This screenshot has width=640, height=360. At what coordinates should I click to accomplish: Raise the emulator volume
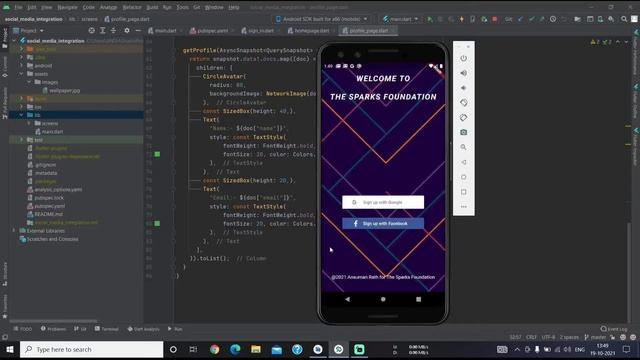click(464, 73)
